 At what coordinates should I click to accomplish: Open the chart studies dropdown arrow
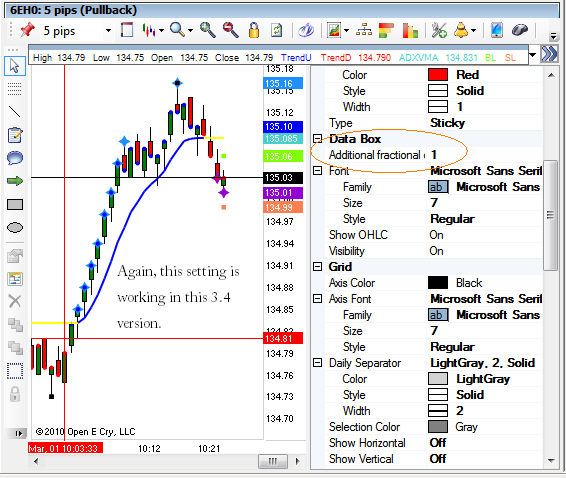(346, 30)
